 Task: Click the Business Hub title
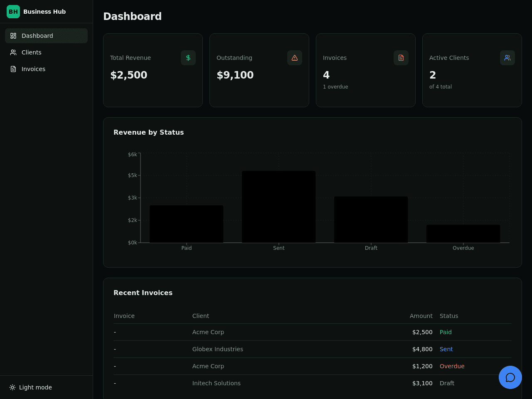pos(44,12)
